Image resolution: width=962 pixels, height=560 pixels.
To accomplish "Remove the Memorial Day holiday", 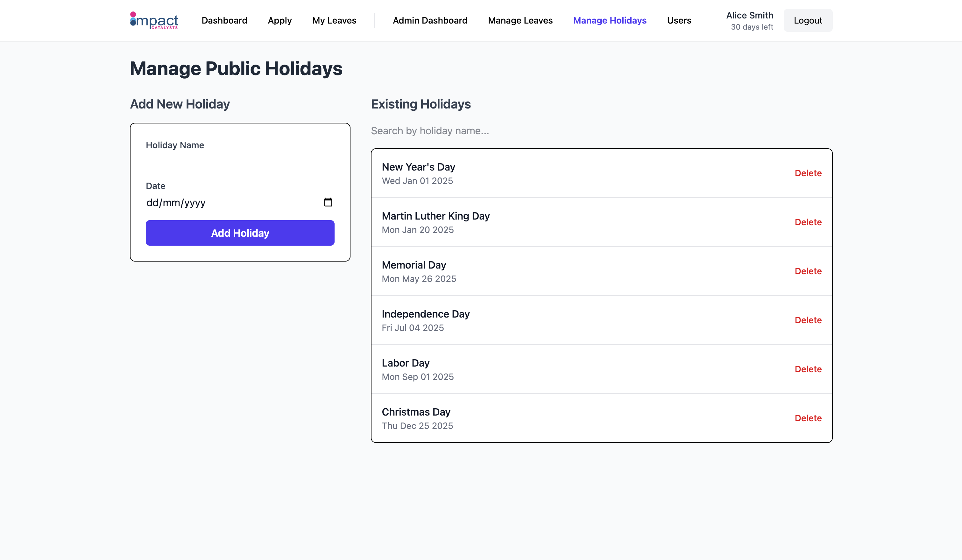I will (x=808, y=271).
